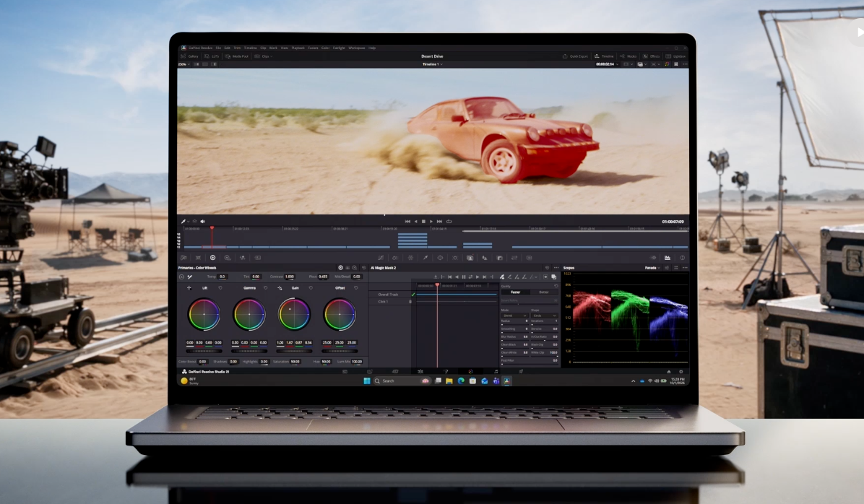Screen dimensions: 864x504
Task: Open the Timeline 1 name dropdown
Action: 433,64
